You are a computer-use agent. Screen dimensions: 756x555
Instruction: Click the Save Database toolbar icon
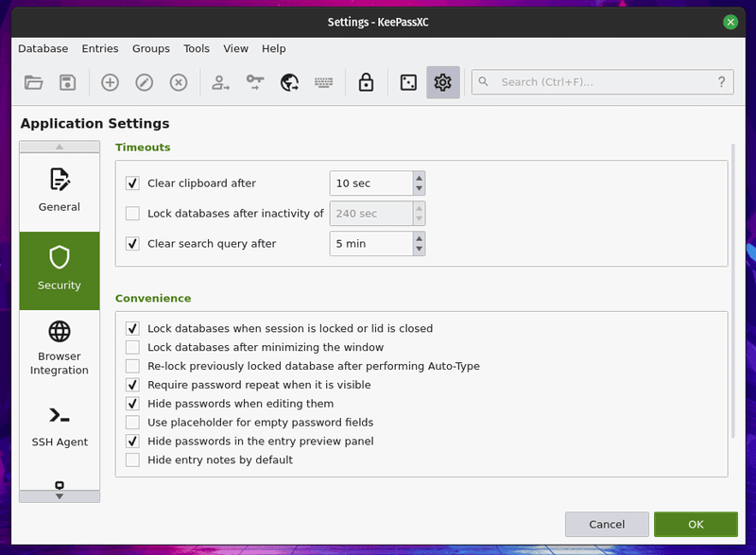[x=67, y=83]
